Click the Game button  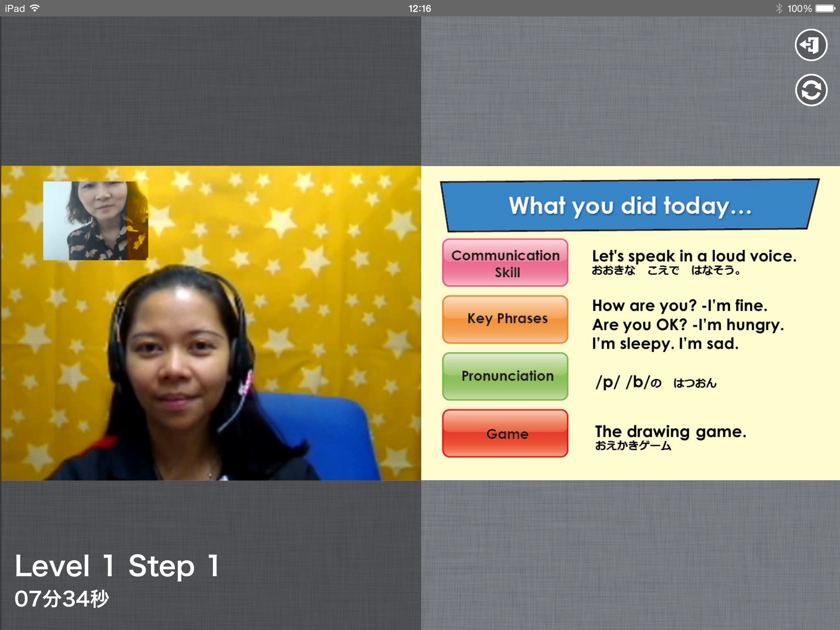tap(507, 433)
